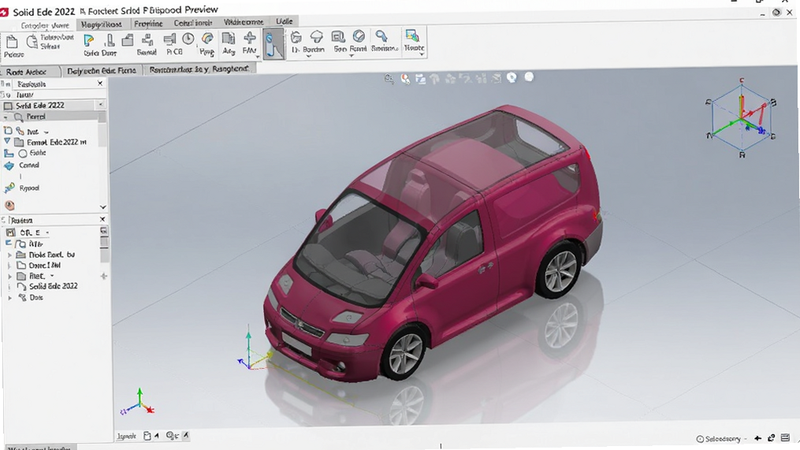Click the lower panel vertical scrollbar
Image resolution: width=800 pixels, height=450 pixels.
[104, 244]
